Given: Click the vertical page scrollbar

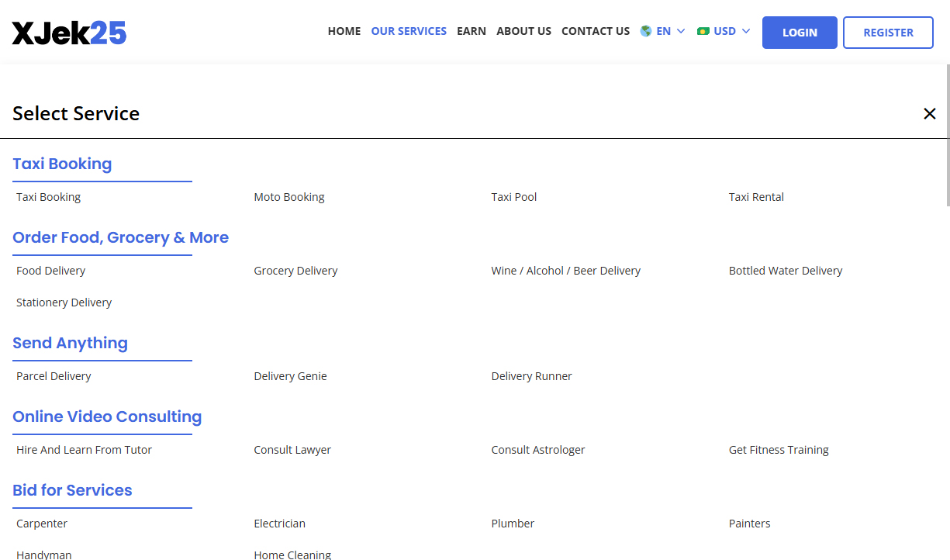Looking at the screenshot, I should click(947, 136).
